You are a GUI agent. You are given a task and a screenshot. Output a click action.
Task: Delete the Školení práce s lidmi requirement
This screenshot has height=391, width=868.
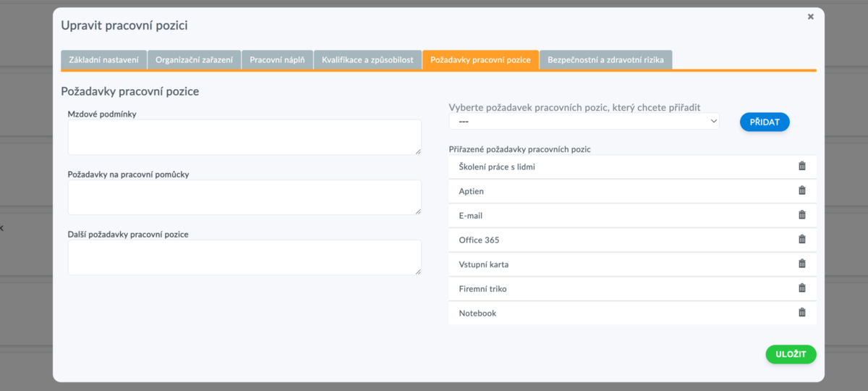(801, 166)
